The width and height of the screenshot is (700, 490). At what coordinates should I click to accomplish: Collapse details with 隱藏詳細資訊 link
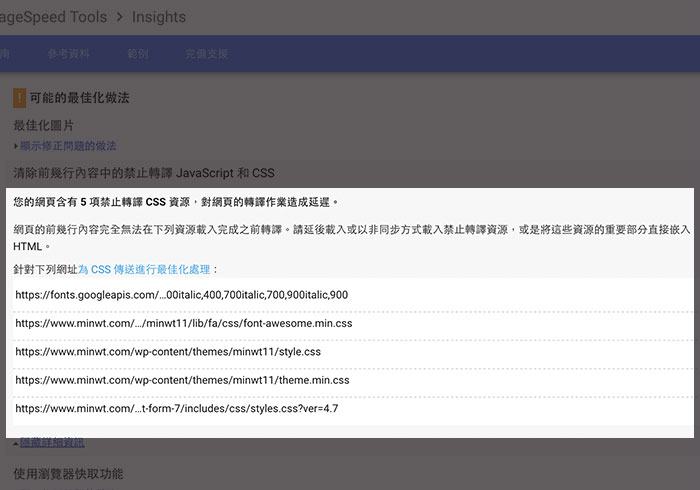point(52,442)
